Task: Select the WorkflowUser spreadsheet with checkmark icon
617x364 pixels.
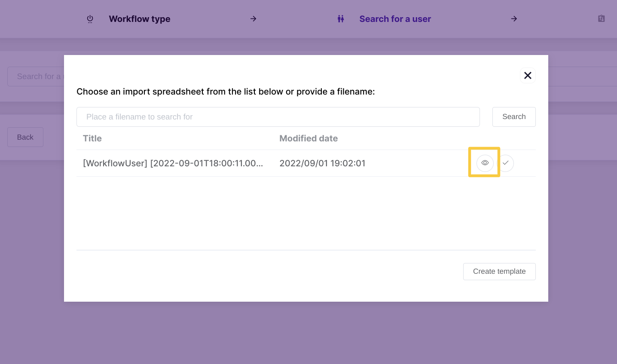Action: 506,163
